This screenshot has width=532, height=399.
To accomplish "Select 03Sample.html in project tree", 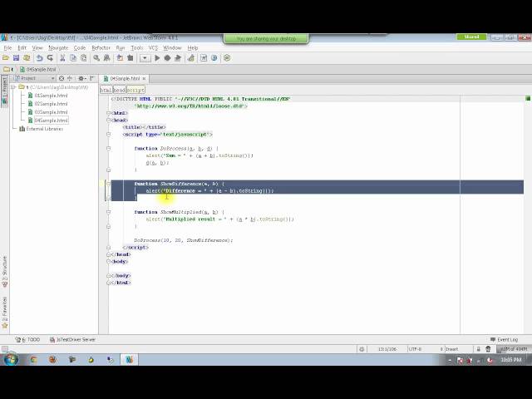I will [x=51, y=112].
